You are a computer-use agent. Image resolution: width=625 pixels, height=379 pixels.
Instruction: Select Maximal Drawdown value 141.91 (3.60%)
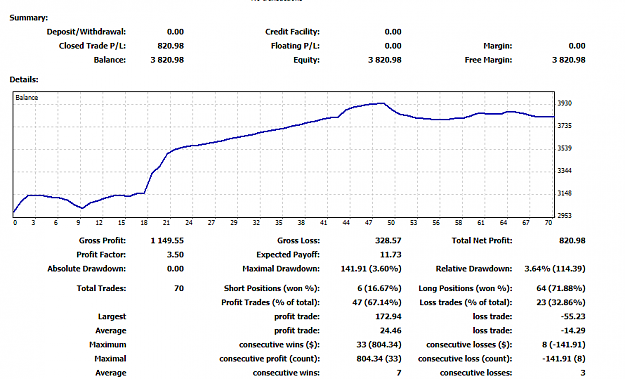pos(371,269)
